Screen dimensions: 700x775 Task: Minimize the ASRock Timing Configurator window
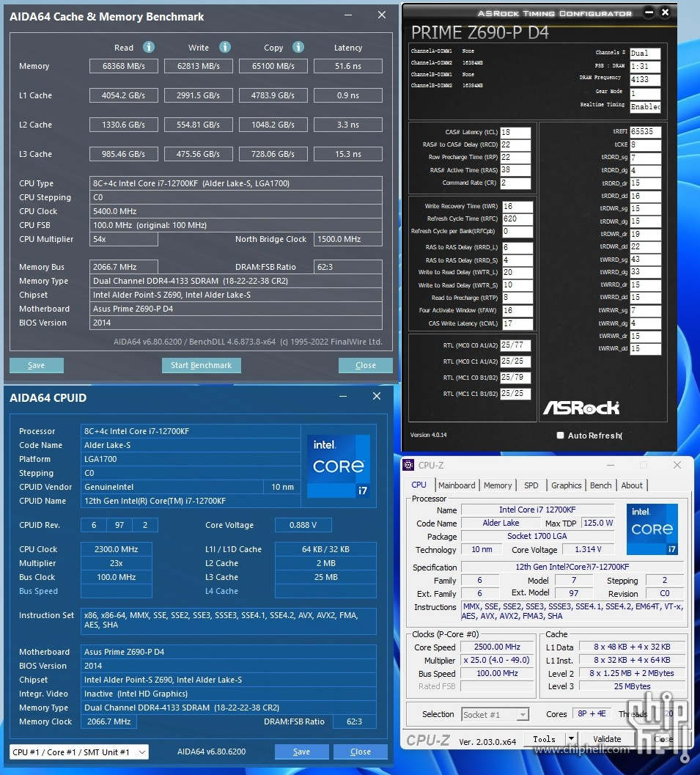[649, 12]
